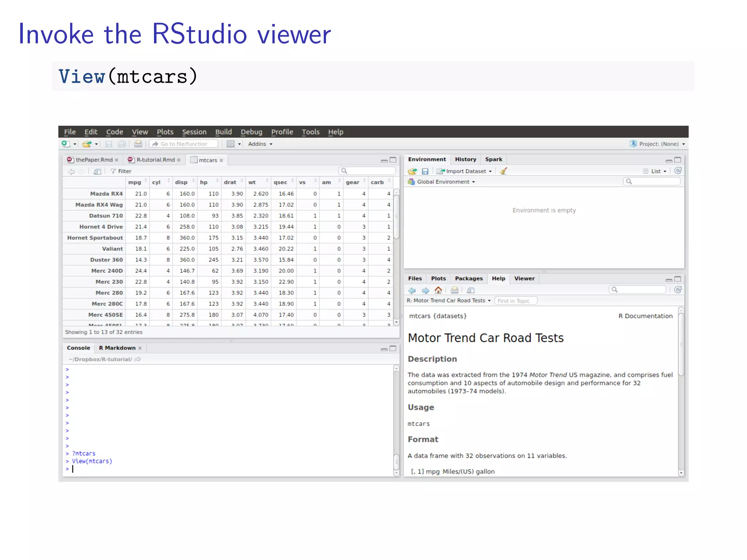Open the List view dropdown in the Environment pane

pos(655,171)
